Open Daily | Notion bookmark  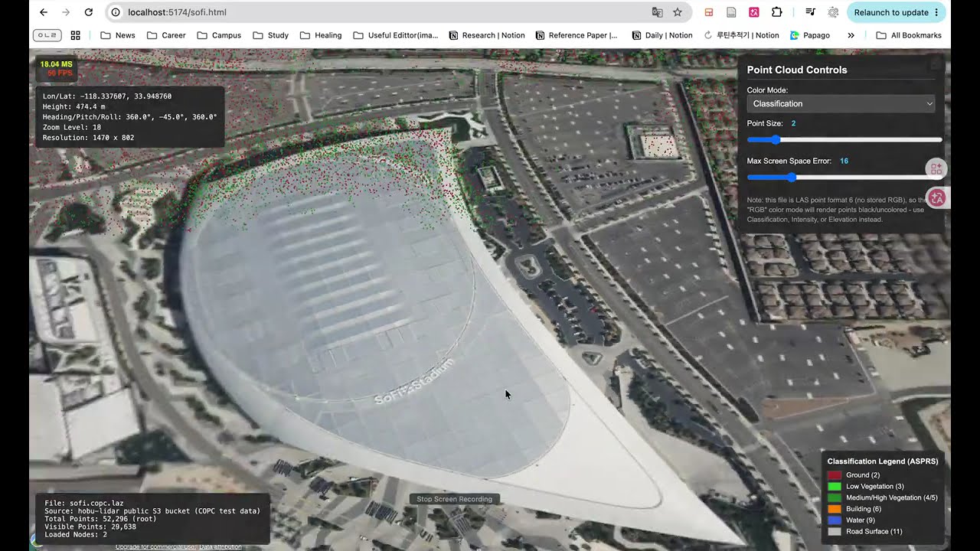coord(662,35)
